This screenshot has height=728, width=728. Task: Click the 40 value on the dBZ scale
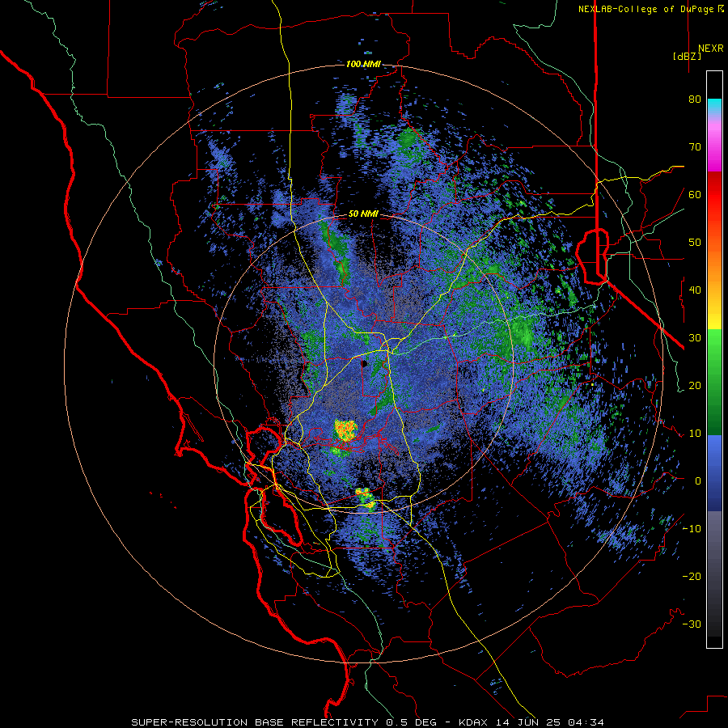coord(695,290)
